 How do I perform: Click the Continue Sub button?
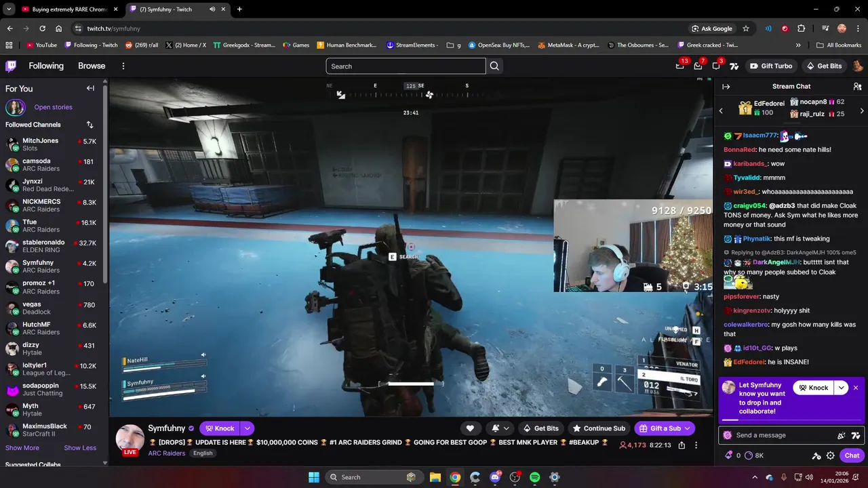click(x=599, y=428)
